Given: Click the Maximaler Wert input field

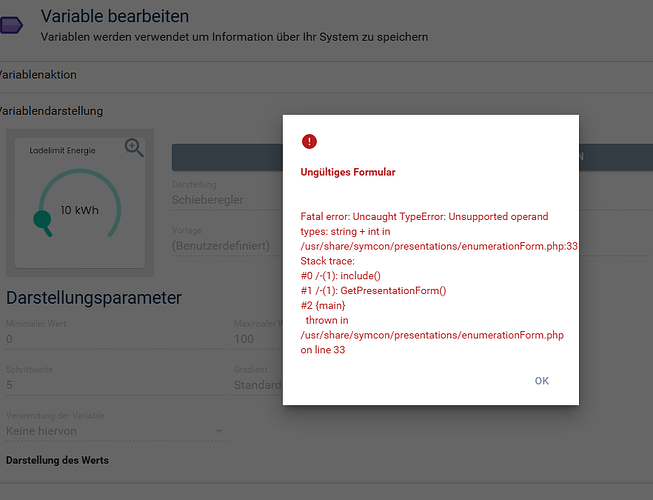Looking at the screenshot, I should coord(257,339).
